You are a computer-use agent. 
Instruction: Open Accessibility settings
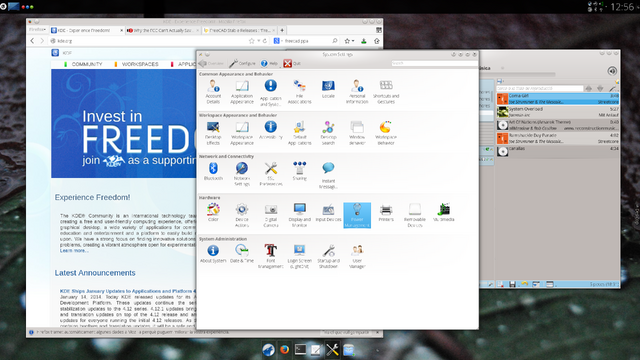[x=271, y=131]
